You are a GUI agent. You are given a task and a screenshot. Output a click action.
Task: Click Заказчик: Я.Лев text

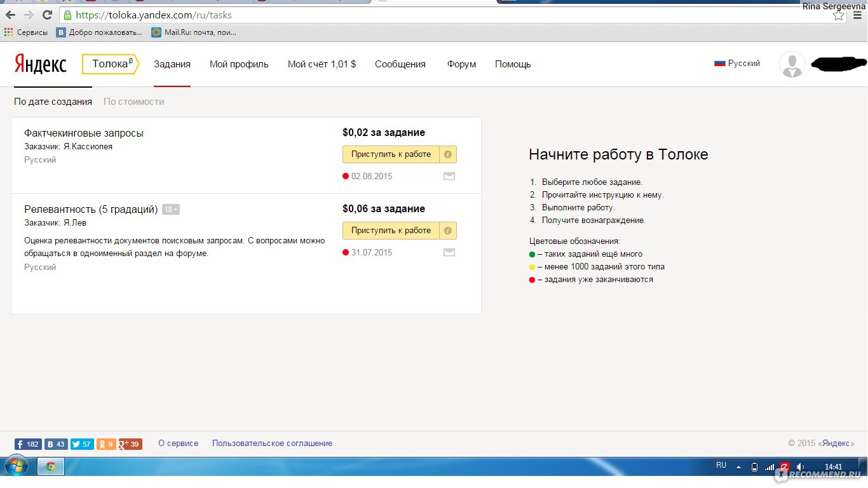tap(55, 223)
